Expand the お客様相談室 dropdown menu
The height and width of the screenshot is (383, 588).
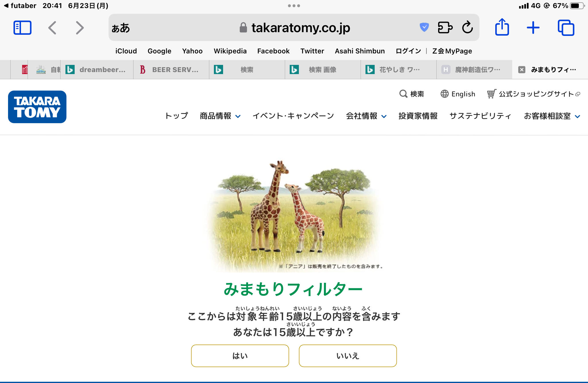click(x=552, y=116)
